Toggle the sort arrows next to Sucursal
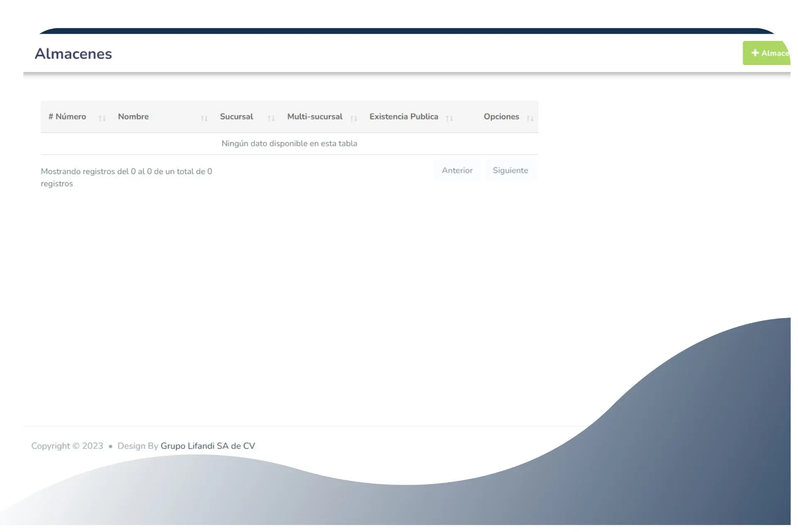This screenshot has width=798, height=532. click(271, 118)
